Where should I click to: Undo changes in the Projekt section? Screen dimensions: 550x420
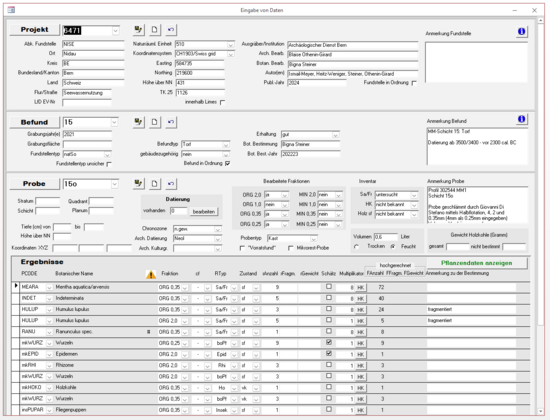pos(171,30)
